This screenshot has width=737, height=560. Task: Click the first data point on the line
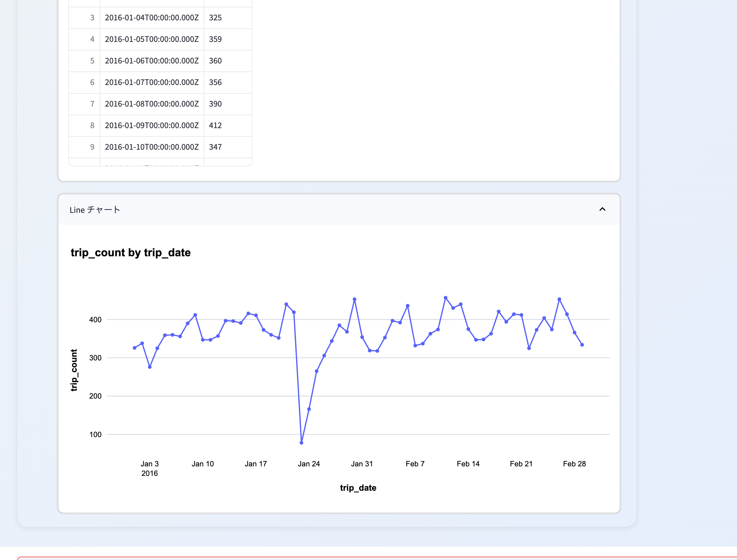coord(135,348)
